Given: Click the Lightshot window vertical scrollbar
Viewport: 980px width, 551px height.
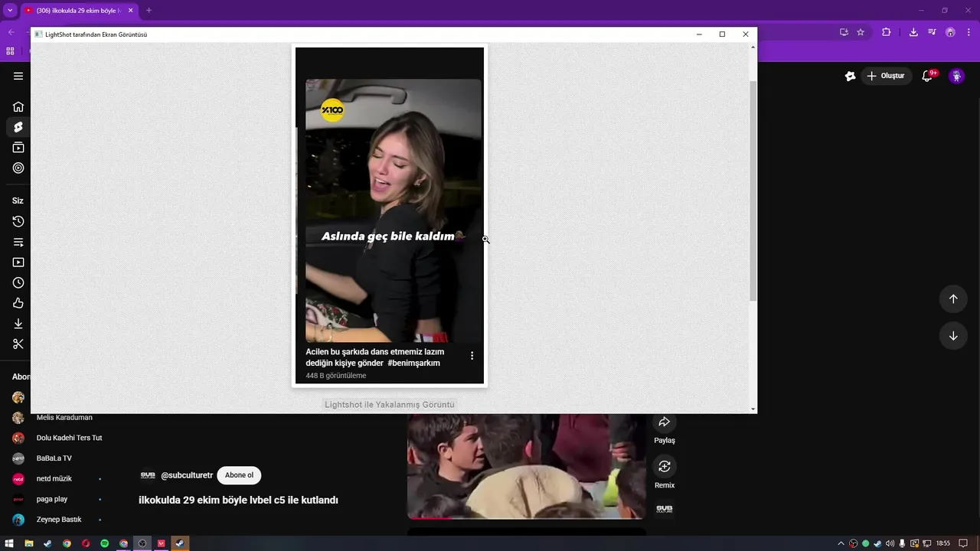Looking at the screenshot, I should click(753, 190).
